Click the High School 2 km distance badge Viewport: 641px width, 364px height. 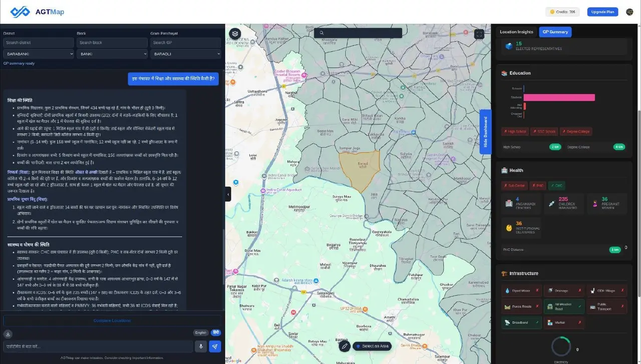point(555,147)
